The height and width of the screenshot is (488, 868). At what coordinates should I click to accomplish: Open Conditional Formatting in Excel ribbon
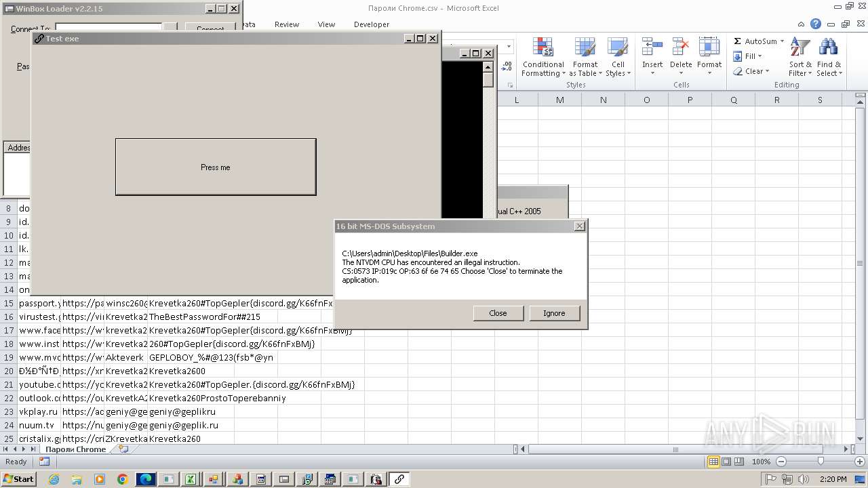(x=542, y=58)
